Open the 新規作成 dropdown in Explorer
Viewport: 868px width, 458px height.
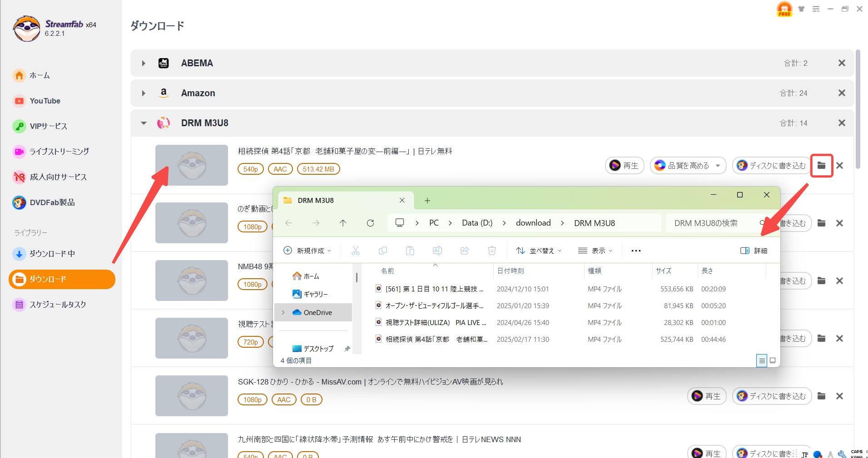tap(308, 251)
